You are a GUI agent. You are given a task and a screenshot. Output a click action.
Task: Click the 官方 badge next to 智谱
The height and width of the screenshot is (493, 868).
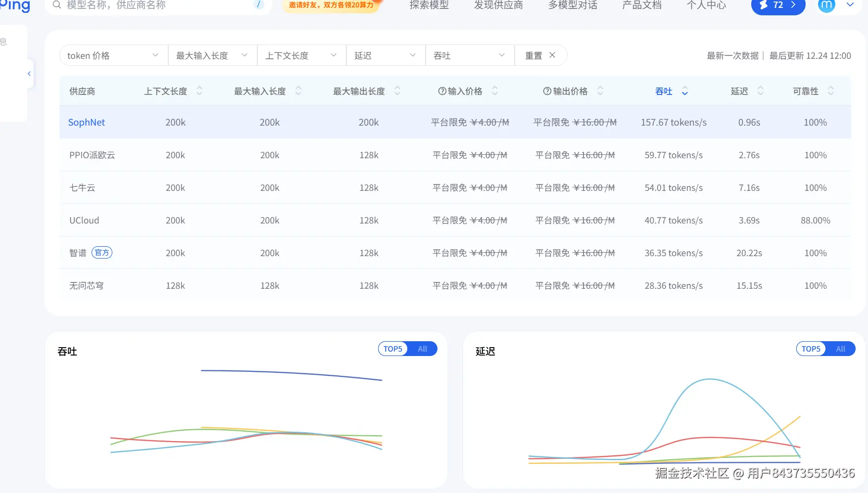(102, 253)
